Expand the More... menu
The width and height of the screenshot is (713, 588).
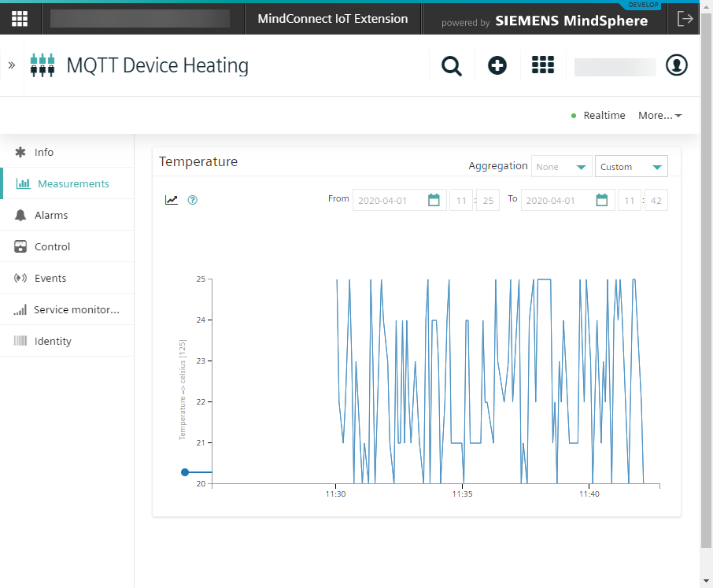click(659, 116)
